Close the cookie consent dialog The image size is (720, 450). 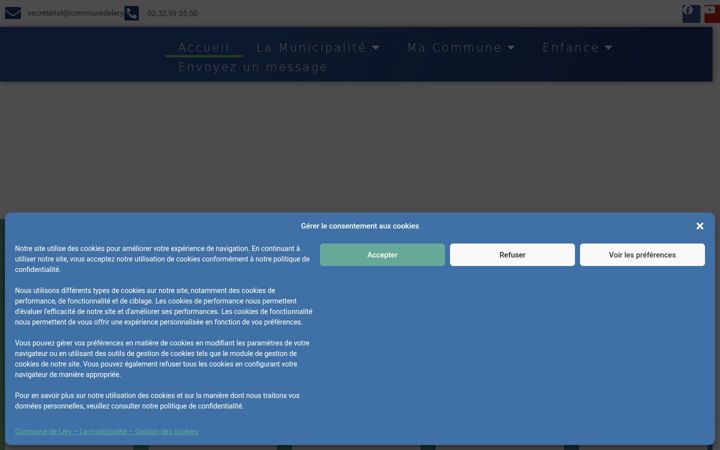click(699, 226)
